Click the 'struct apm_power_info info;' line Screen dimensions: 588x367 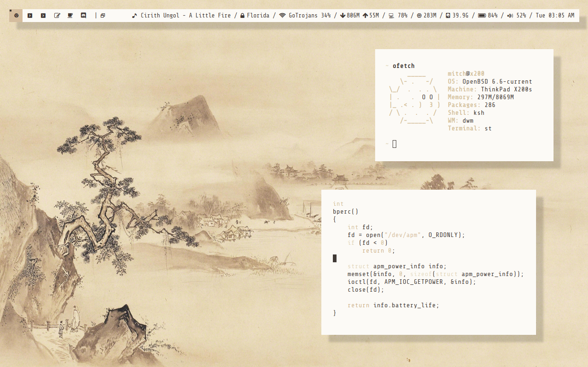click(397, 266)
